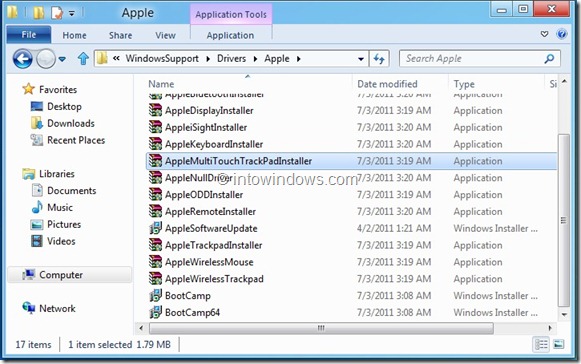The height and width of the screenshot is (364, 581).
Task: Sort by the Date modified column
Action: click(x=387, y=84)
